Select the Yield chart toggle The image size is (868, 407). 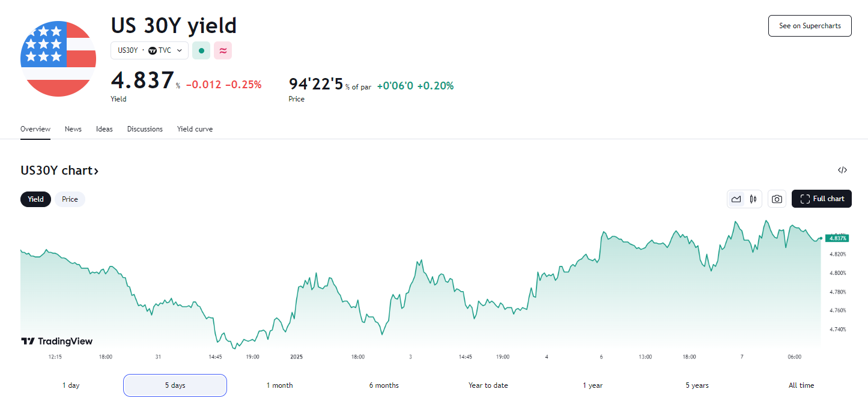pyautogui.click(x=35, y=199)
